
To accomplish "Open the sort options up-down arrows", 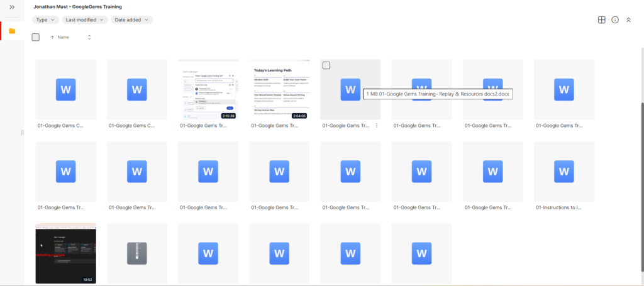I will (89, 37).
